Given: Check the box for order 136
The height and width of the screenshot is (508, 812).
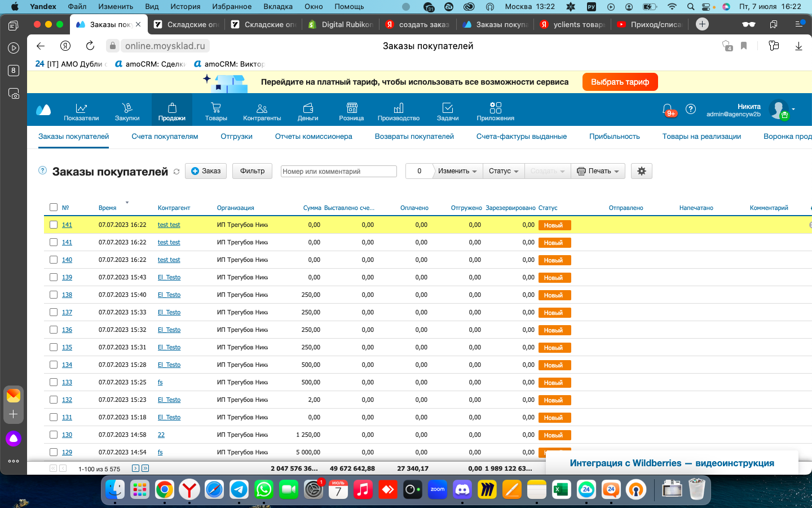Looking at the screenshot, I should coord(54,330).
